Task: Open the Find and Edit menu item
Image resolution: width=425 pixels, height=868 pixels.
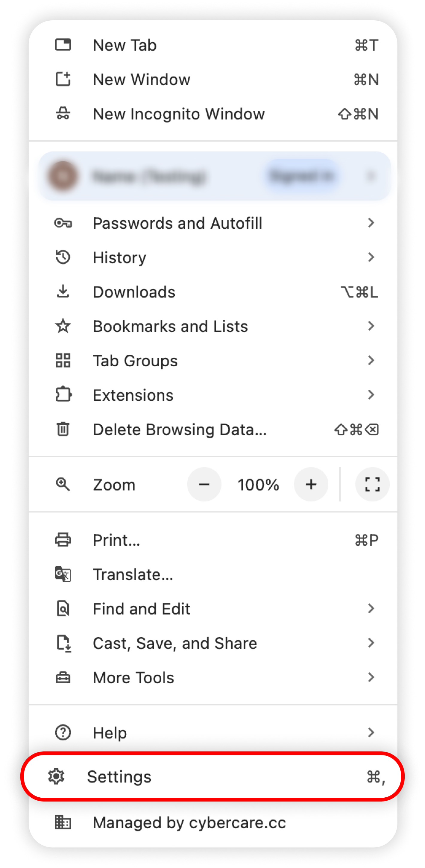Action: (213, 608)
